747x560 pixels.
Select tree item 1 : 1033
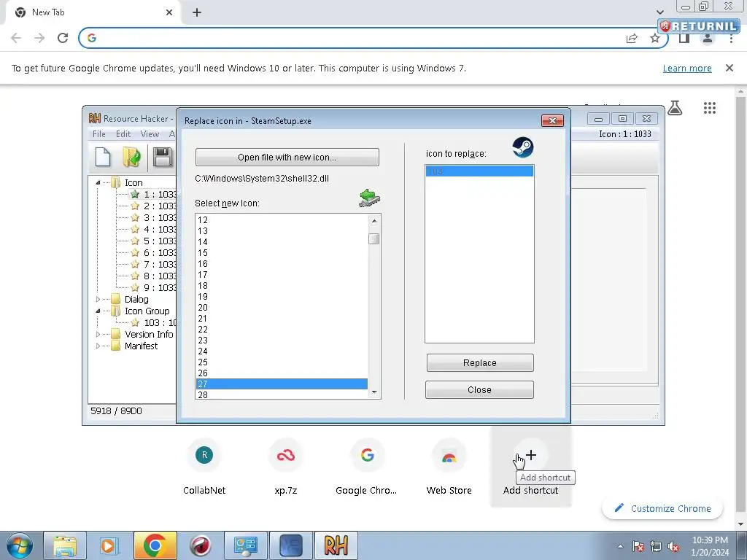click(x=153, y=194)
